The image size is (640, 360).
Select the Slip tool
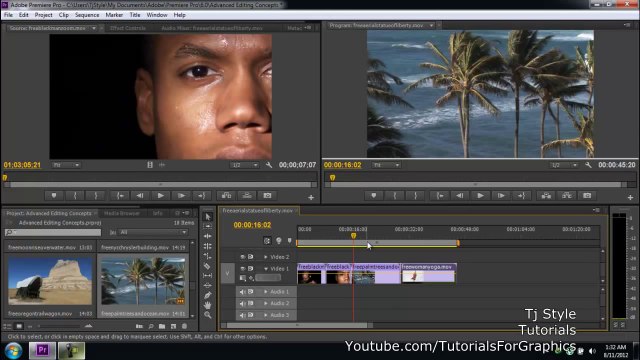pos(208,276)
